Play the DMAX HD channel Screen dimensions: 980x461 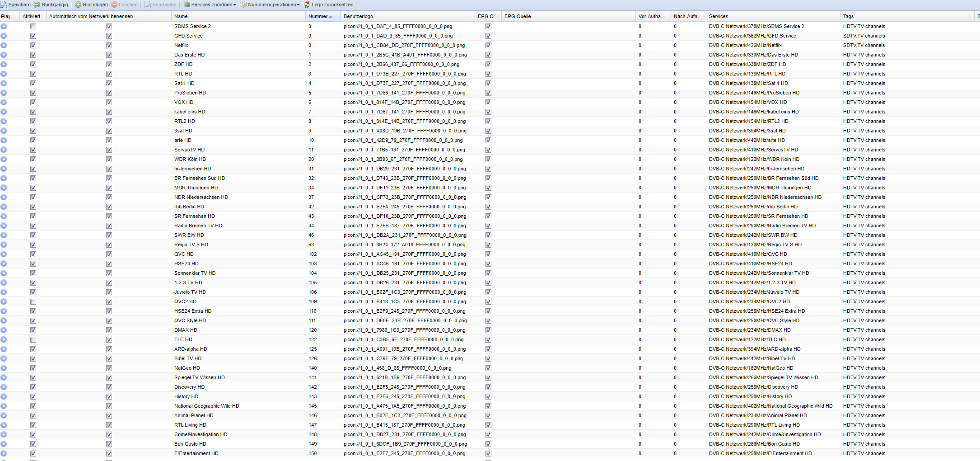click(x=4, y=330)
